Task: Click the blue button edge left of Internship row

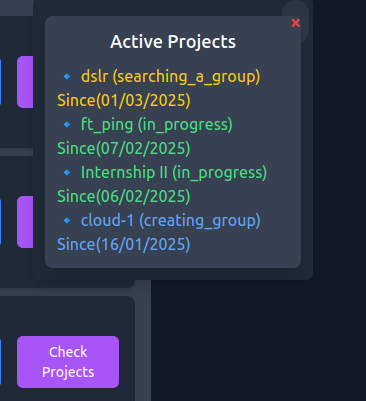Action: coord(0,222)
